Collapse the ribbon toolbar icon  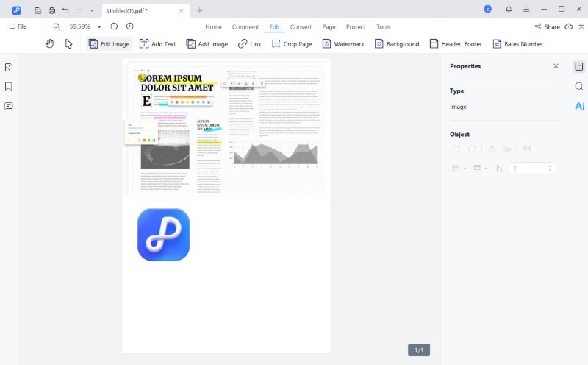pos(581,26)
